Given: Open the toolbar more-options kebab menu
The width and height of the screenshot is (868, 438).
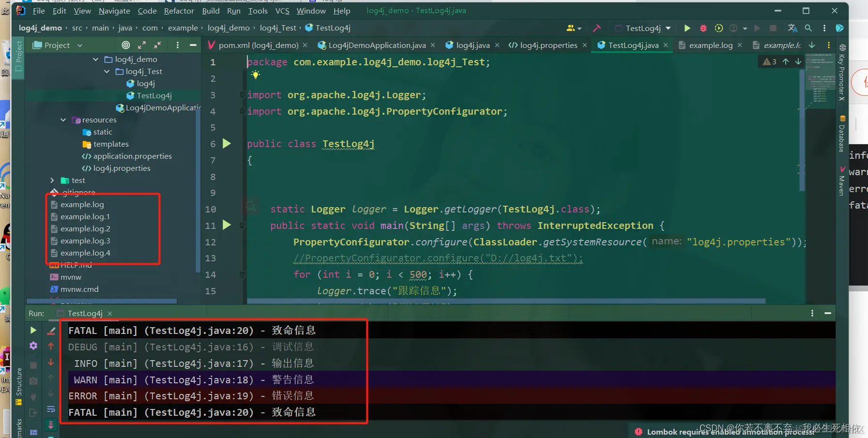Looking at the screenshot, I should click(x=824, y=28).
